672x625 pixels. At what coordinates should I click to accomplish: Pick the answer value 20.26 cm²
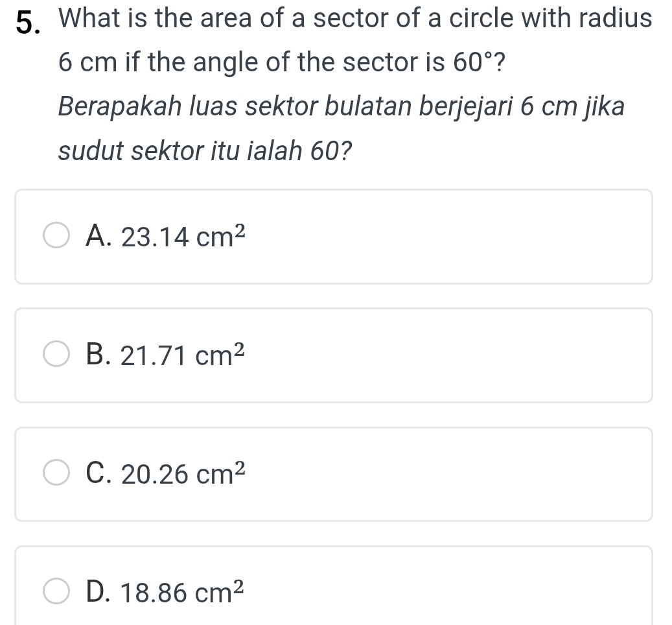tap(183, 473)
